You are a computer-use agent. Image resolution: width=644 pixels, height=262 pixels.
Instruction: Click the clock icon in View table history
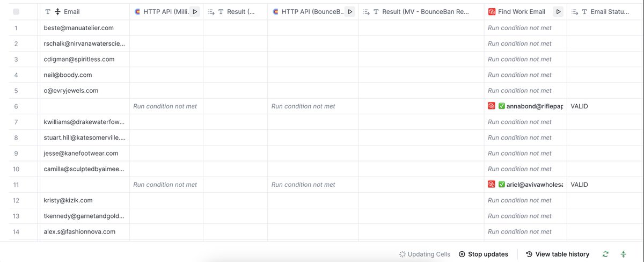tap(529, 254)
